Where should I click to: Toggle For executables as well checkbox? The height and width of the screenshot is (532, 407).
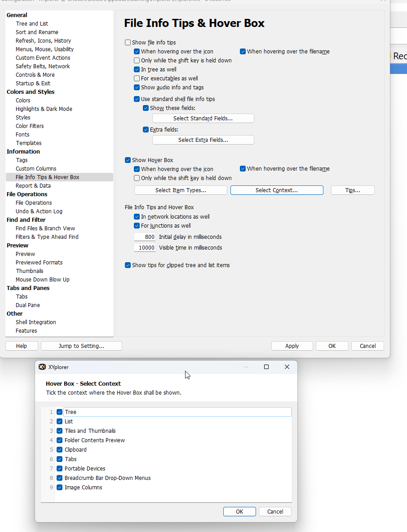click(x=137, y=79)
